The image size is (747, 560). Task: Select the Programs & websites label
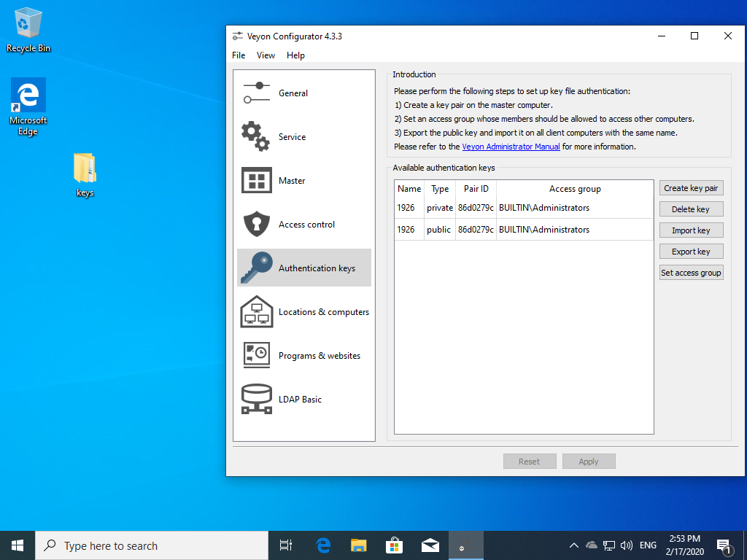pos(320,356)
